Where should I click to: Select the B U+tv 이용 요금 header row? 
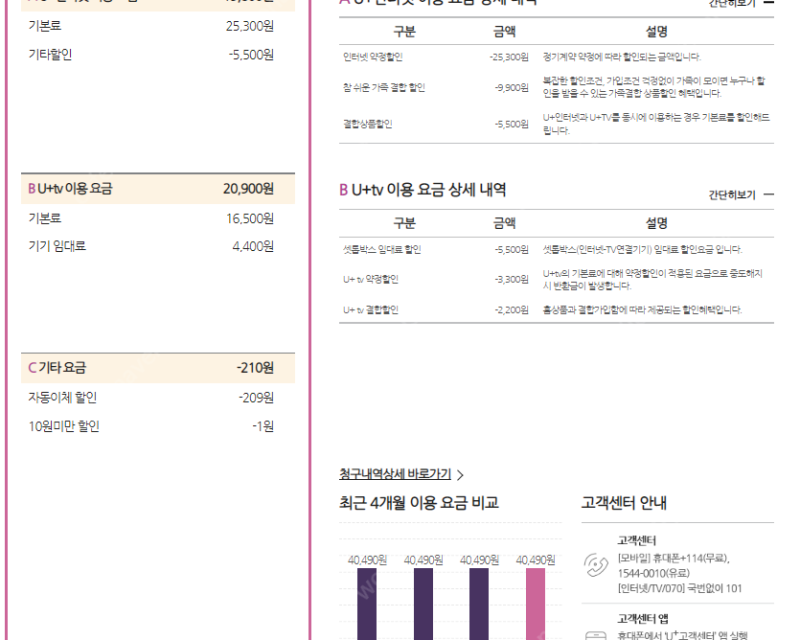point(158,189)
